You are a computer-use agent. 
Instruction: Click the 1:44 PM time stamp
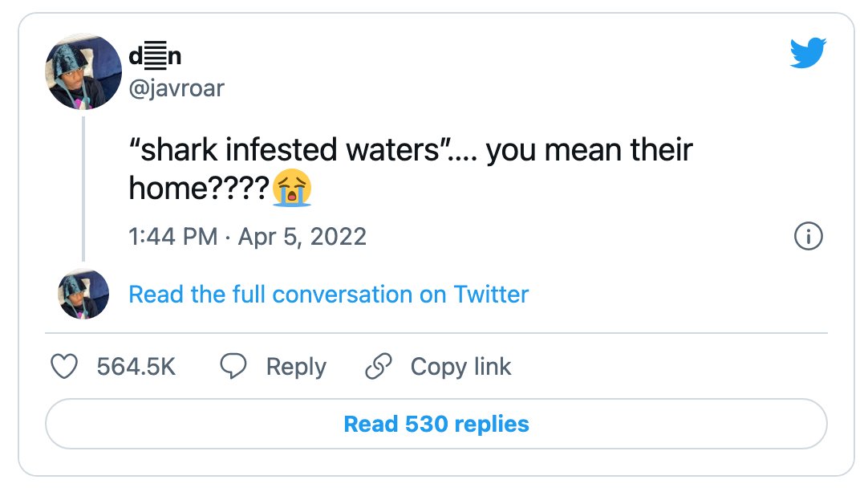(x=172, y=237)
